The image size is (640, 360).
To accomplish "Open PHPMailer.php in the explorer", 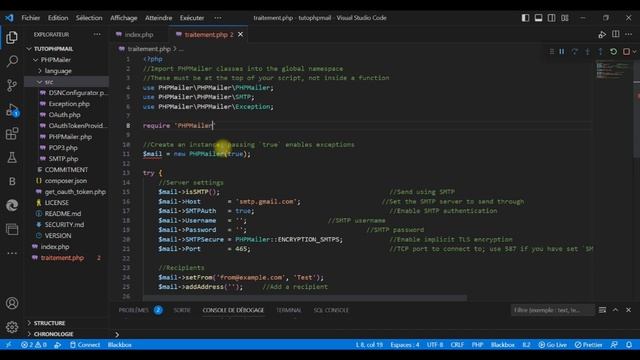I will click(x=70, y=137).
